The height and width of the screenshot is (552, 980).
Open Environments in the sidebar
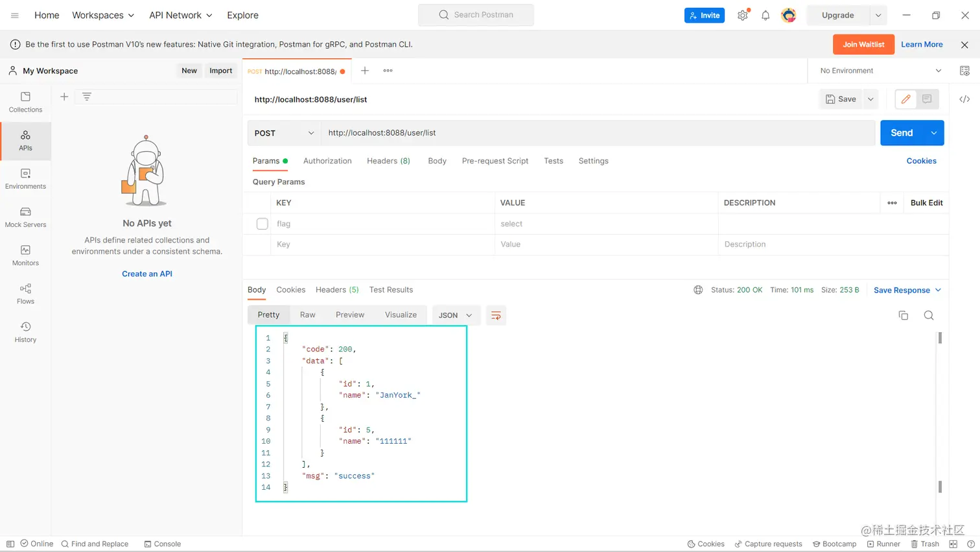tap(25, 178)
